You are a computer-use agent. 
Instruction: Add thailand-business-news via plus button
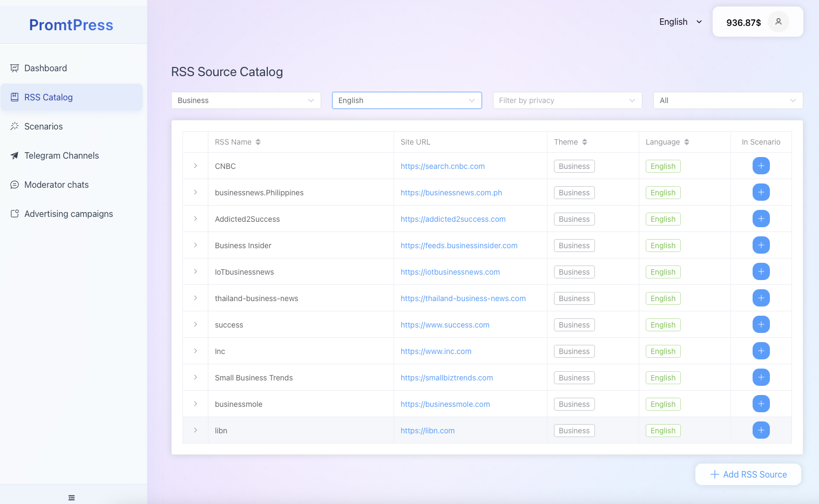coord(761,298)
